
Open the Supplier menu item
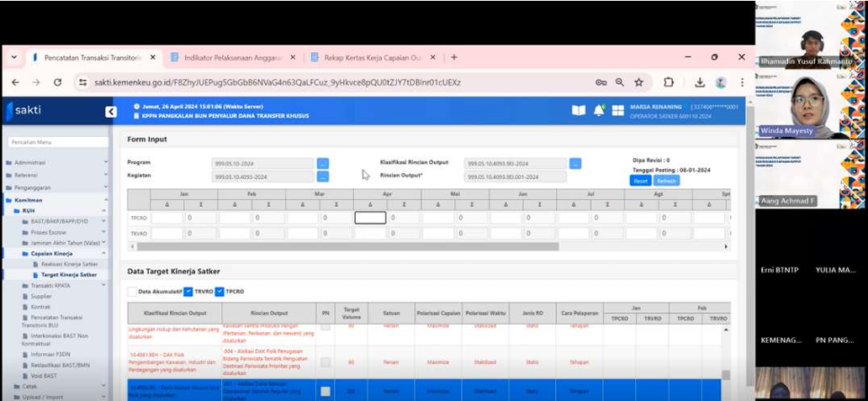click(x=40, y=296)
